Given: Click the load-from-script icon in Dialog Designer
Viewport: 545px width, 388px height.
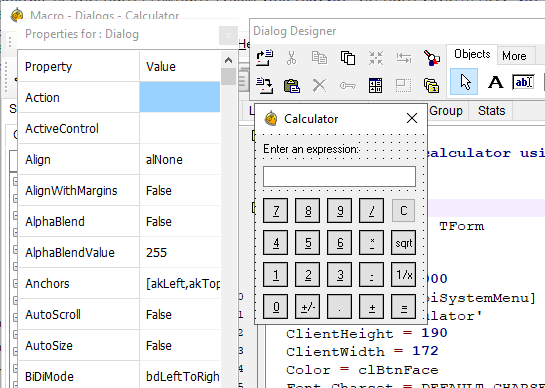Looking at the screenshot, I should point(265,58).
